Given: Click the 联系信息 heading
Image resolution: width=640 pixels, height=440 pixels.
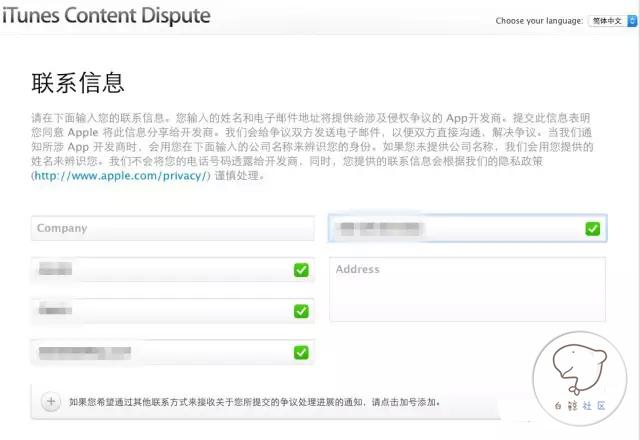Looking at the screenshot, I should click(x=78, y=82).
